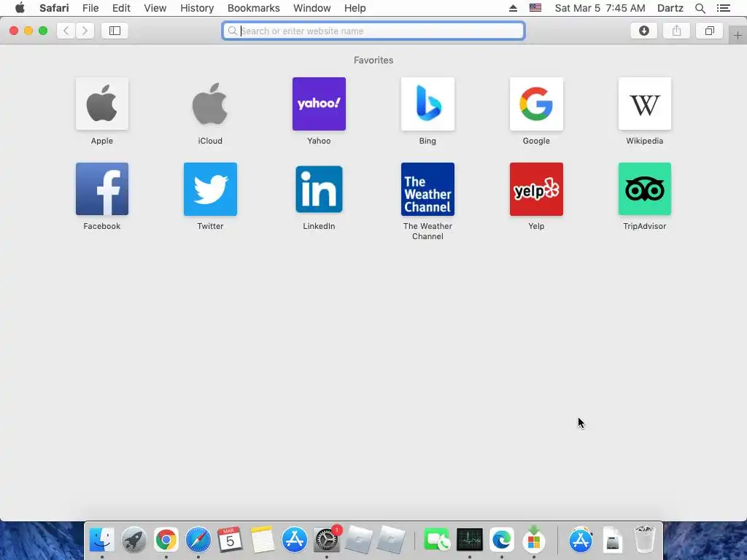The image size is (747, 560).
Task: Add a new tab with the plus button
Action: (738, 35)
